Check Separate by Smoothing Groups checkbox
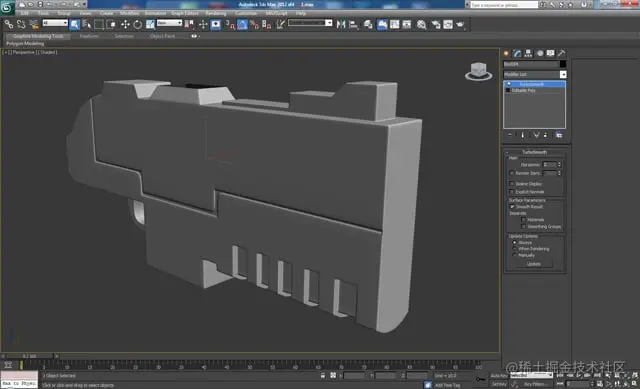640x389 pixels. [x=523, y=227]
